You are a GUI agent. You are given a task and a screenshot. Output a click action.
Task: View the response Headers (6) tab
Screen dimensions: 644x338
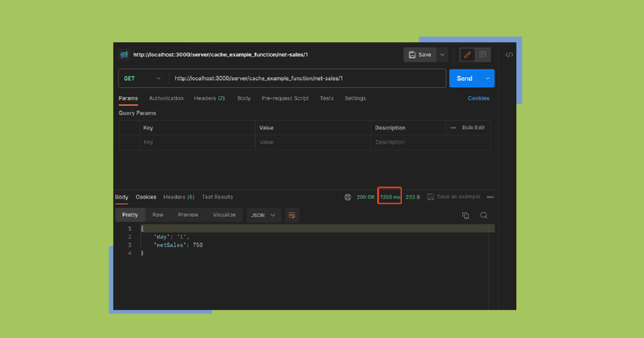(179, 197)
